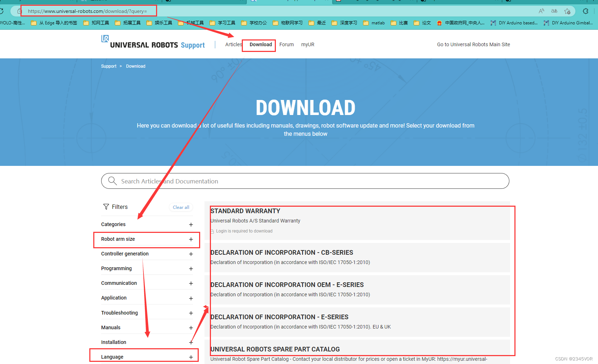Open DIY Arduino based bookmark
Screen dimensions: 598x364
click(x=514, y=23)
